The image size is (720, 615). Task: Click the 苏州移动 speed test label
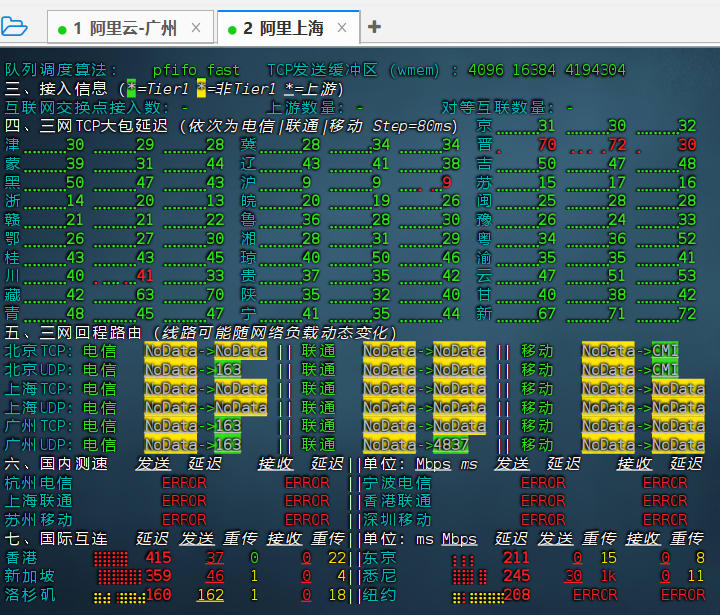point(39,520)
